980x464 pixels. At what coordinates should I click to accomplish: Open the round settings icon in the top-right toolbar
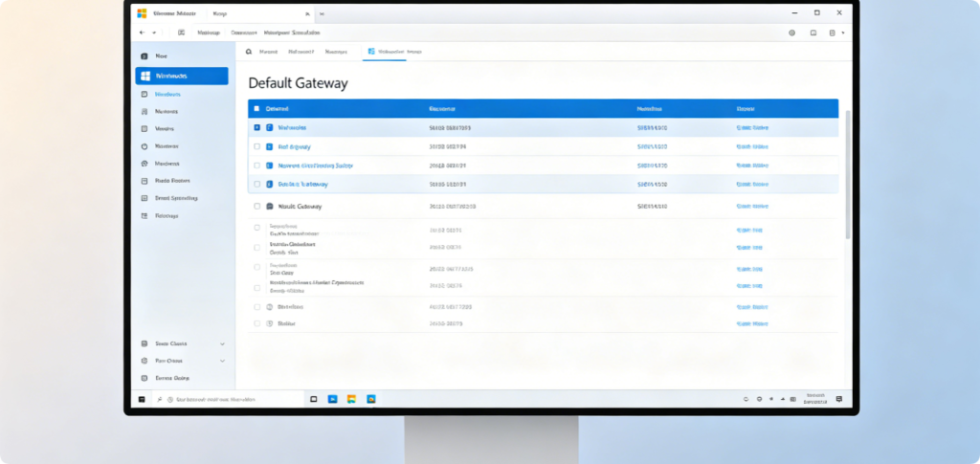(791, 33)
